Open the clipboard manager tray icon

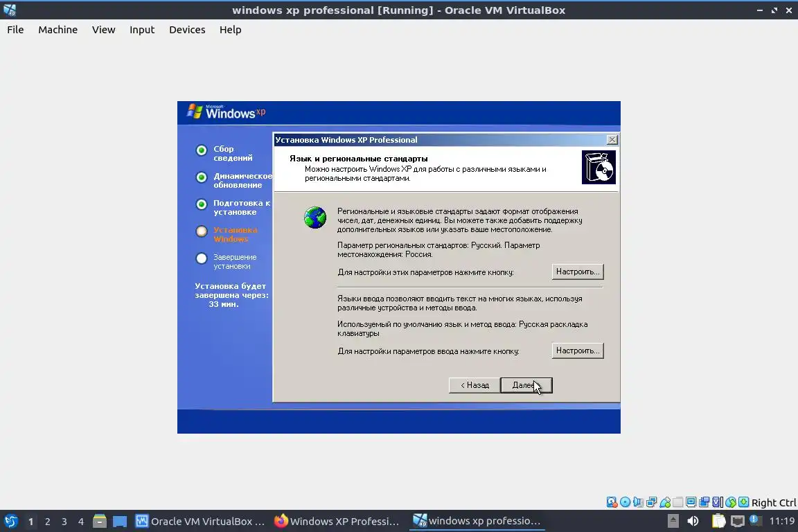pyautogui.click(x=718, y=521)
